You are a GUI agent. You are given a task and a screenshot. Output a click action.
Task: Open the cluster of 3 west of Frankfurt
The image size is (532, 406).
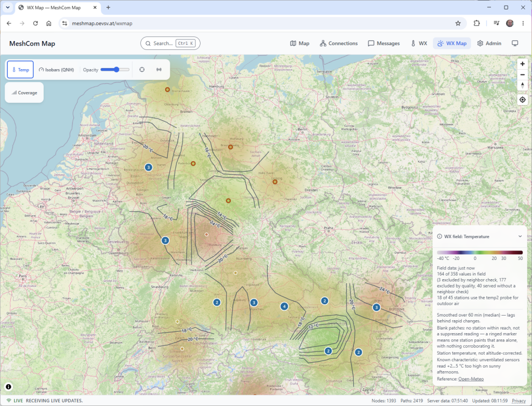tap(165, 240)
